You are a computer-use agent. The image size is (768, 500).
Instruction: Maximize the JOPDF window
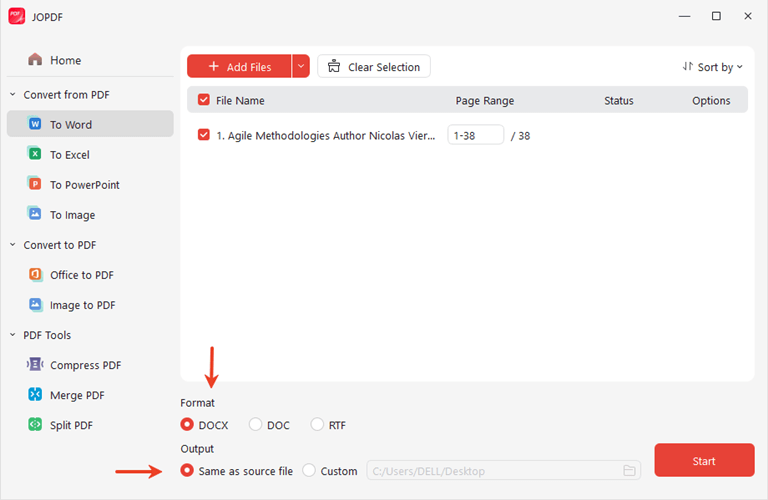tap(716, 16)
